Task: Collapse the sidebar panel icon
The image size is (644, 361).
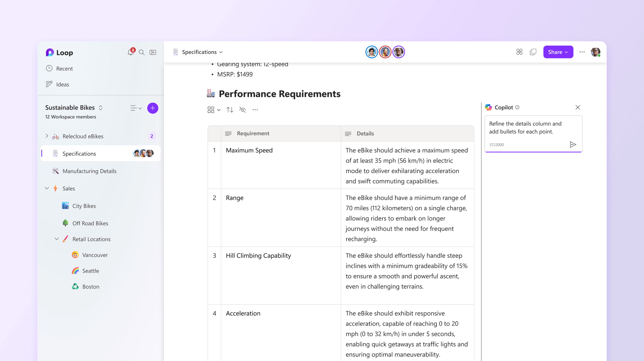Action: 153,52
